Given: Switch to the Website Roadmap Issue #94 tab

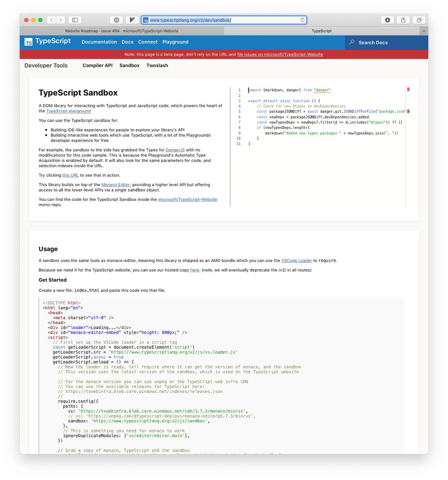Looking at the screenshot, I should tap(122, 31).
